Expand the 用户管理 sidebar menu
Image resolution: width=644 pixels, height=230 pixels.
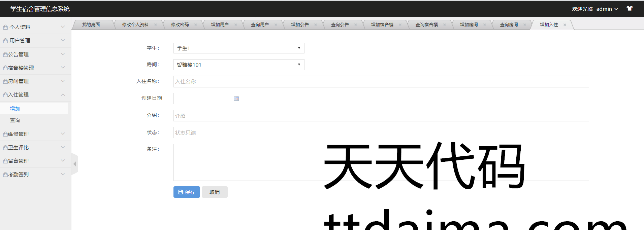point(34,41)
